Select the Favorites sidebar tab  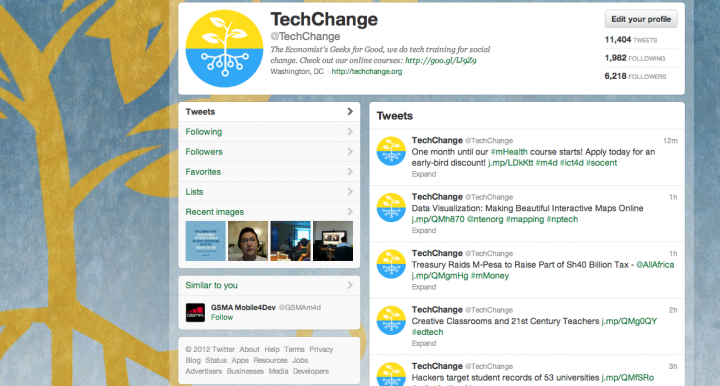[269, 172]
